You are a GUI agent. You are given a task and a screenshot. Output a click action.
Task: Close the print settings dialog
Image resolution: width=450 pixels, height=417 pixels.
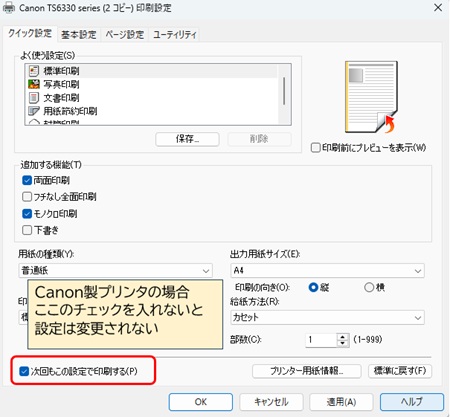click(x=438, y=8)
